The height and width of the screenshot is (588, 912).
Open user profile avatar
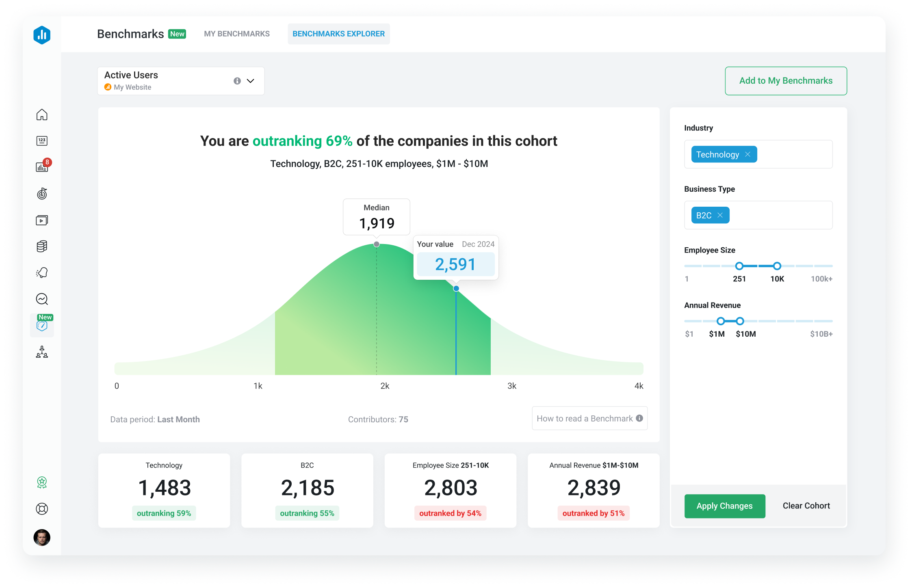pyautogui.click(x=42, y=537)
